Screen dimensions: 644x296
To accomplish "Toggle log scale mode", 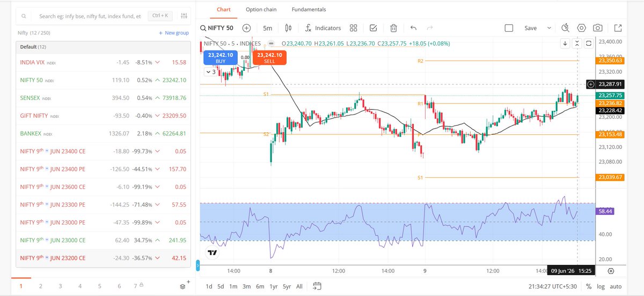I will (x=601, y=286).
